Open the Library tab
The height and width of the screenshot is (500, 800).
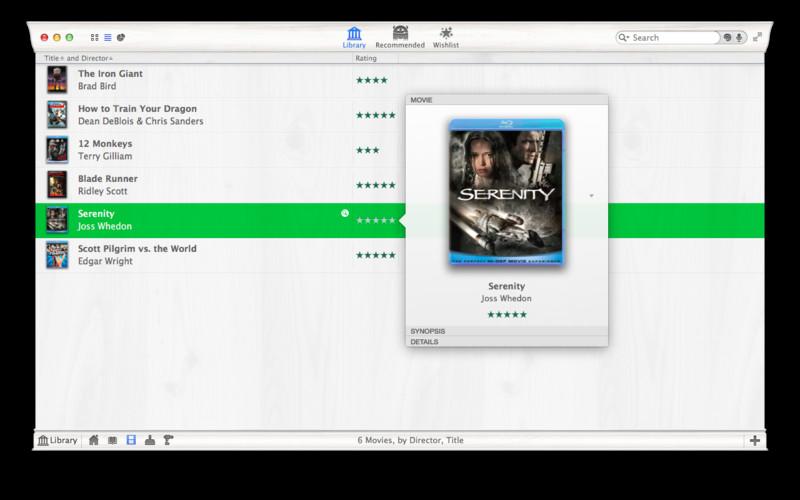[354, 38]
